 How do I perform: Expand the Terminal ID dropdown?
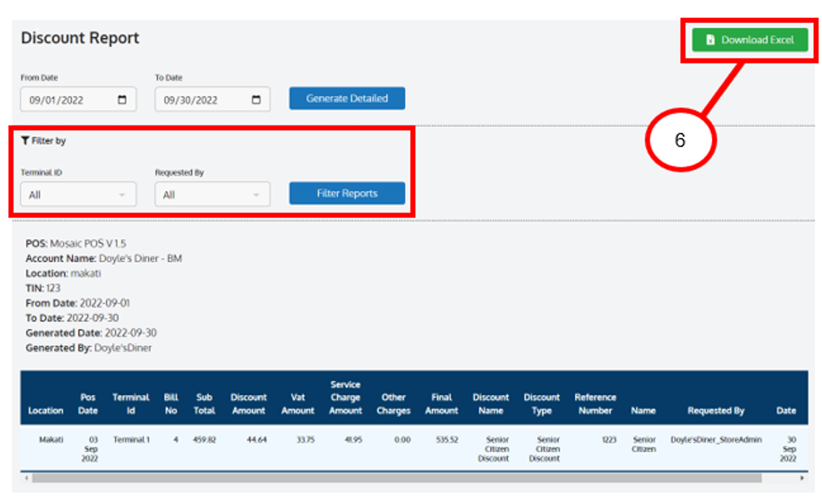coord(78,194)
